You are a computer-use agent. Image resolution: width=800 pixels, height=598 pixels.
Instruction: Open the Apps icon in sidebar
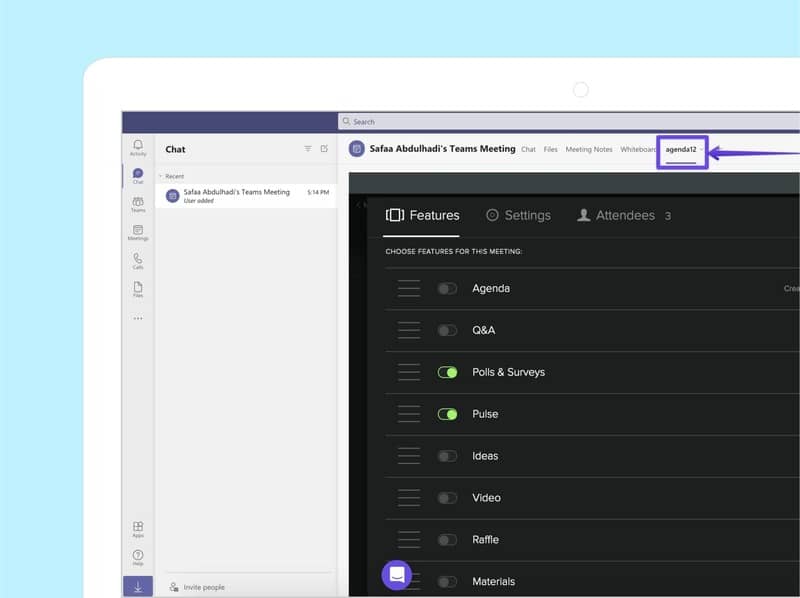pyautogui.click(x=138, y=529)
